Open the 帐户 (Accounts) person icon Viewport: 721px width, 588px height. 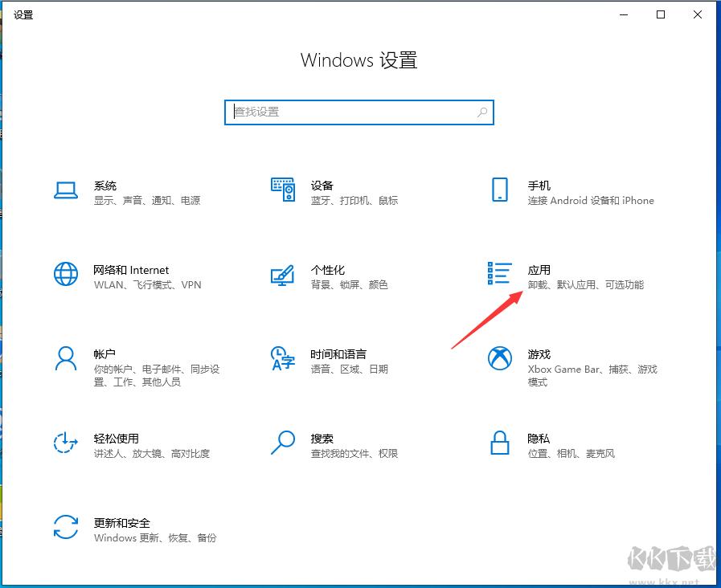pos(66,358)
